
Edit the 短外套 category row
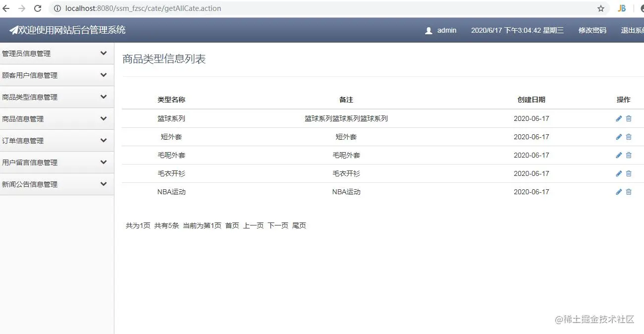(x=619, y=137)
